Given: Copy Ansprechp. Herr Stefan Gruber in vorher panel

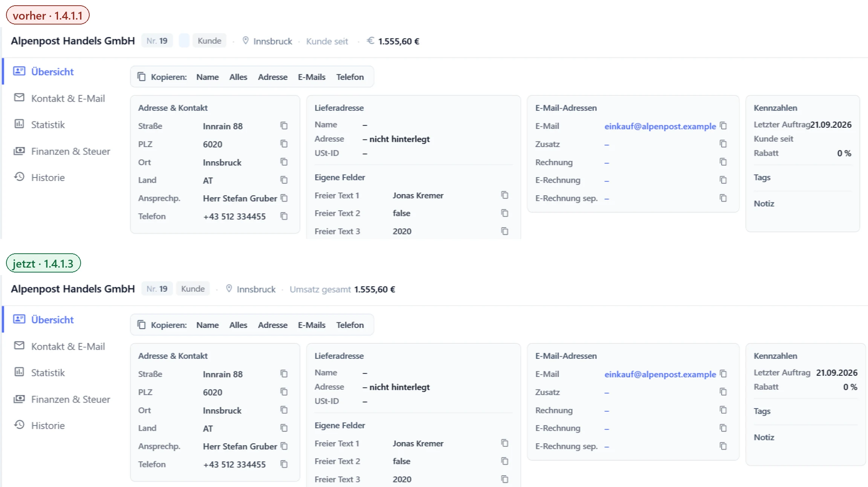Looking at the screenshot, I should (284, 198).
